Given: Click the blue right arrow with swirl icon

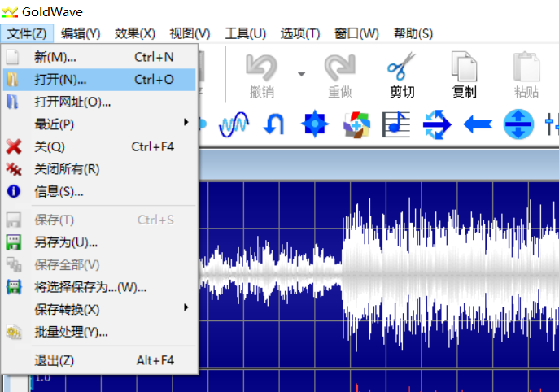Looking at the screenshot, I should coord(437,124).
